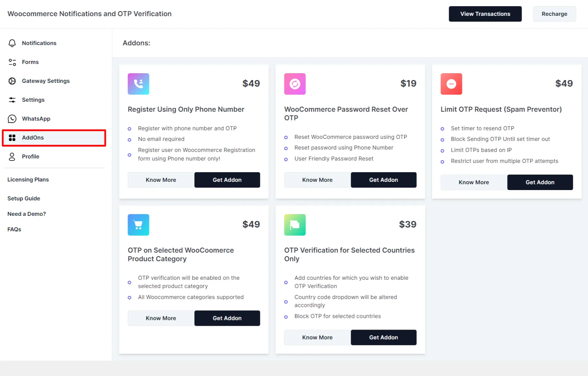This screenshot has height=376, width=588.
Task: Click the View Transactions button
Action: click(485, 14)
